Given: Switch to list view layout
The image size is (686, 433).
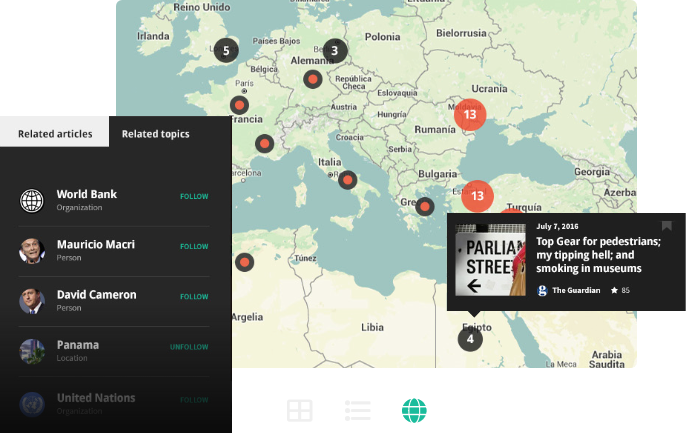Looking at the screenshot, I should pyautogui.click(x=357, y=411).
